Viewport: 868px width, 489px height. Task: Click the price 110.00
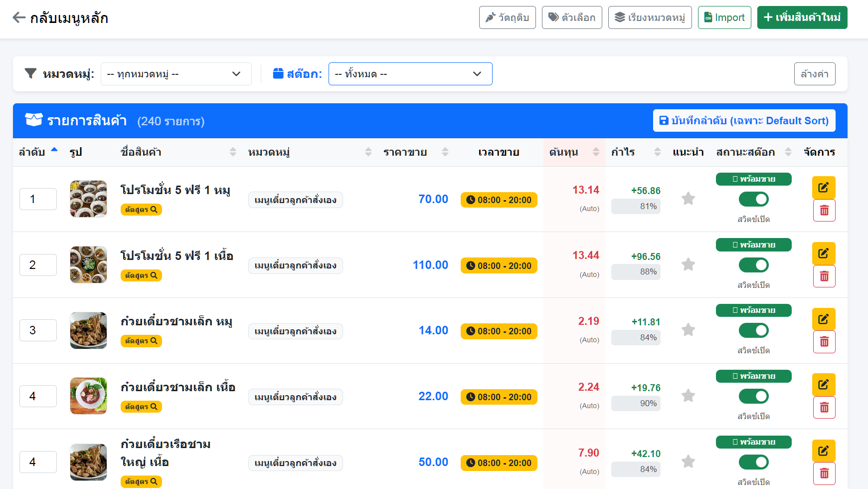click(x=430, y=265)
